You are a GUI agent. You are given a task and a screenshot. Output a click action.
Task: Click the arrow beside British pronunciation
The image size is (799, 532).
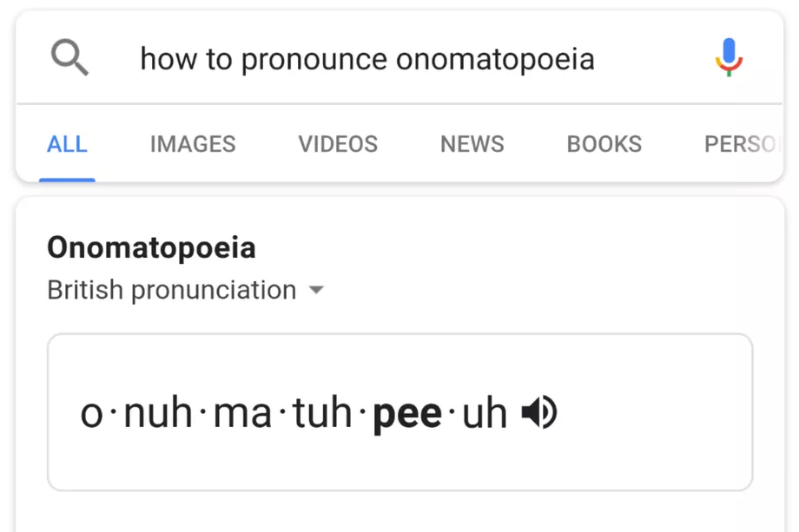316,290
